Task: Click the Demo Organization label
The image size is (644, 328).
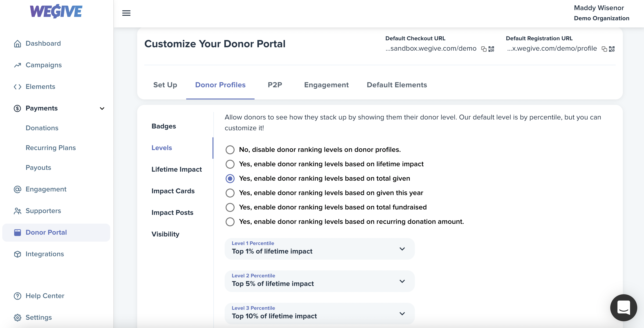Action: [x=602, y=18]
